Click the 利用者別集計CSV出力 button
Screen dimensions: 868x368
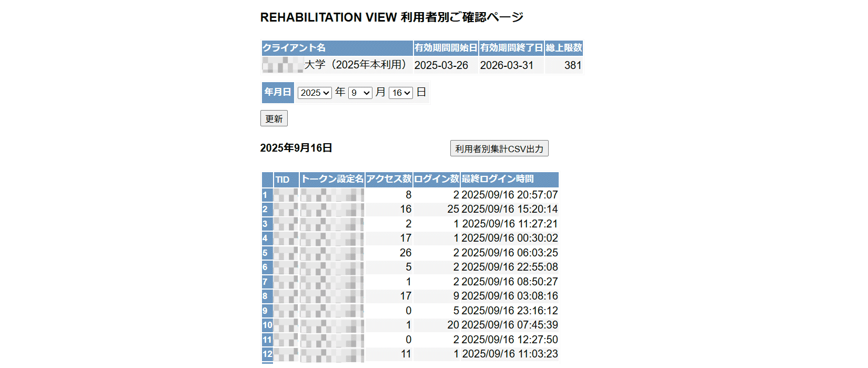(x=499, y=148)
